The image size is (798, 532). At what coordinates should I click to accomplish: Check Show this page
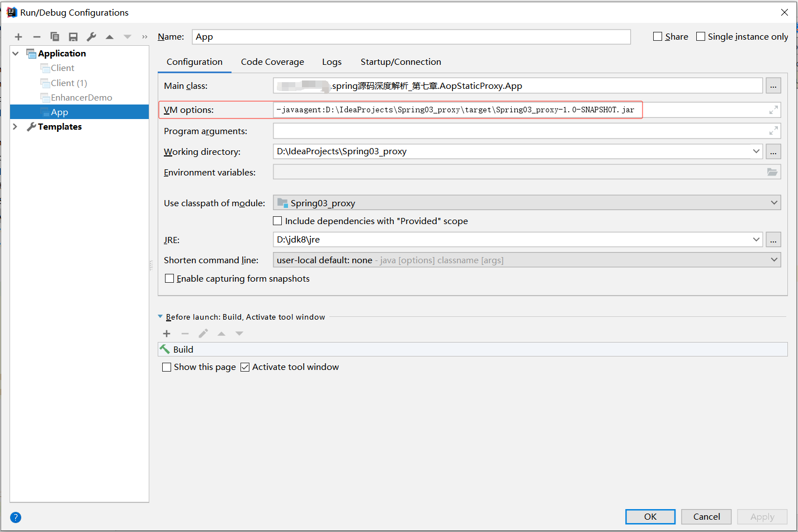tap(167, 367)
